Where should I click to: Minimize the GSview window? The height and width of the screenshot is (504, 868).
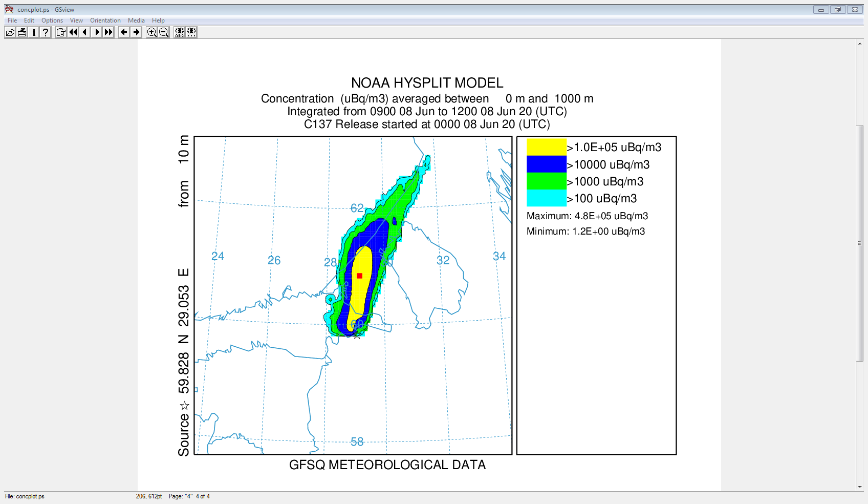click(x=821, y=10)
